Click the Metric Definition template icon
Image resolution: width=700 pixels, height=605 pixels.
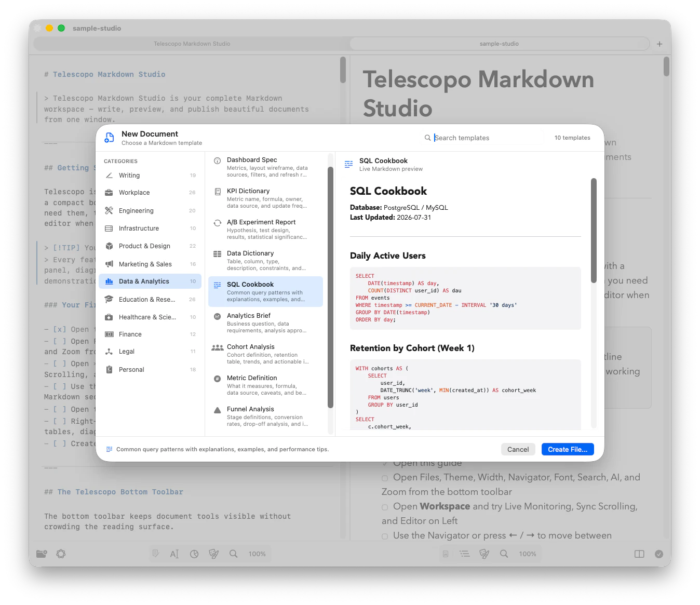[218, 379]
